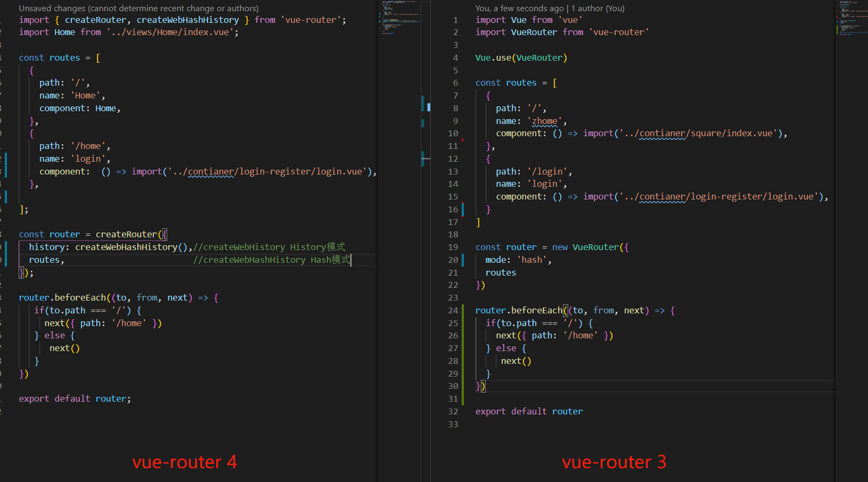868x482 pixels.
Task: Click 'new VueRouter({' on line 19
Action: pos(590,247)
